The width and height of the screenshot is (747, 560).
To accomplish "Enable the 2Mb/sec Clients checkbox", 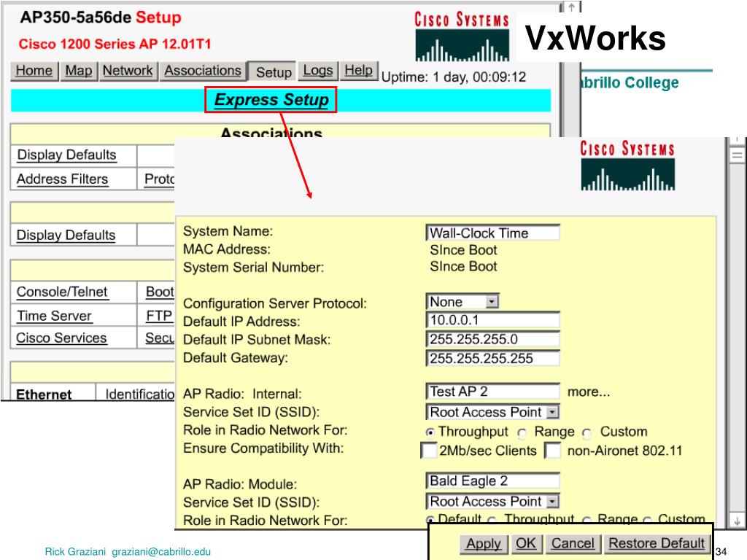I will click(x=429, y=451).
